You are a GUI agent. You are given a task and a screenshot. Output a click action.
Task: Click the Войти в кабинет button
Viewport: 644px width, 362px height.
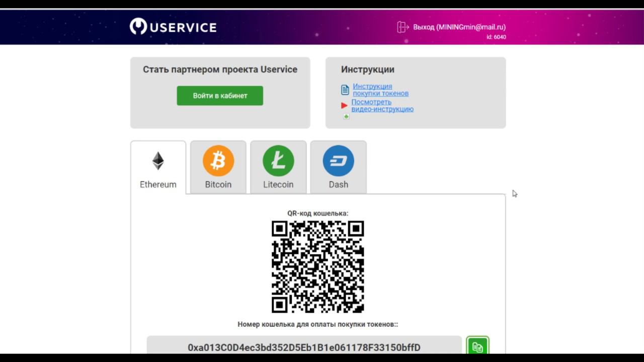[220, 96]
